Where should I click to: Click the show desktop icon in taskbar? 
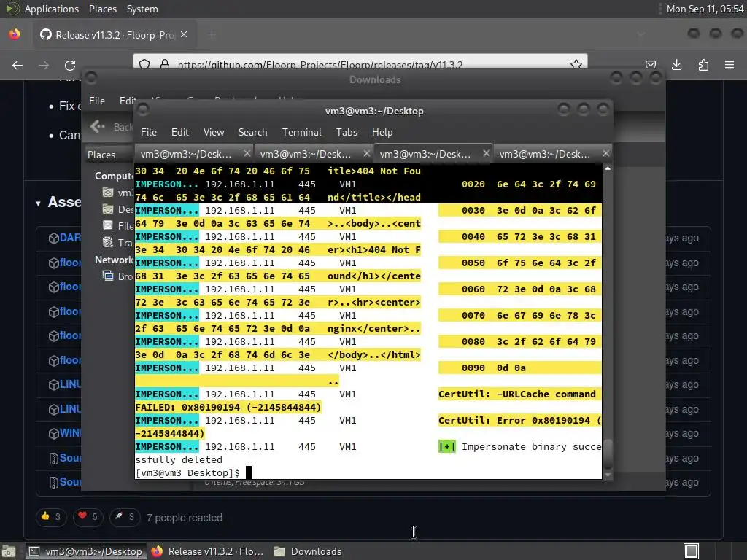pyautogui.click(x=9, y=551)
